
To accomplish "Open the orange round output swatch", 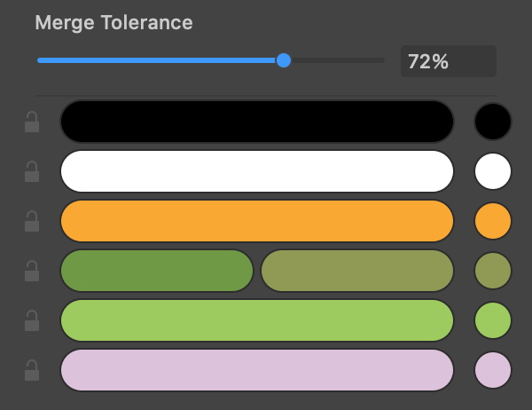I will (493, 221).
